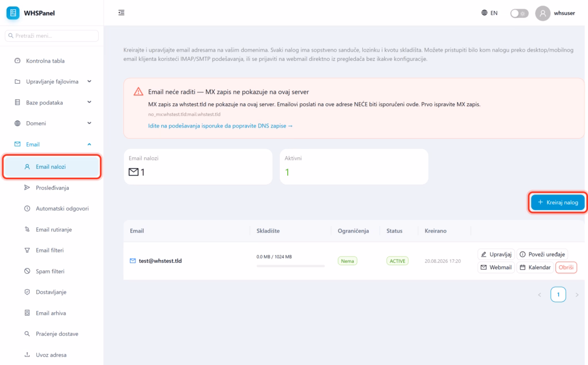Collapse the Email menu chevron
The height and width of the screenshot is (365, 588).
[x=89, y=144]
